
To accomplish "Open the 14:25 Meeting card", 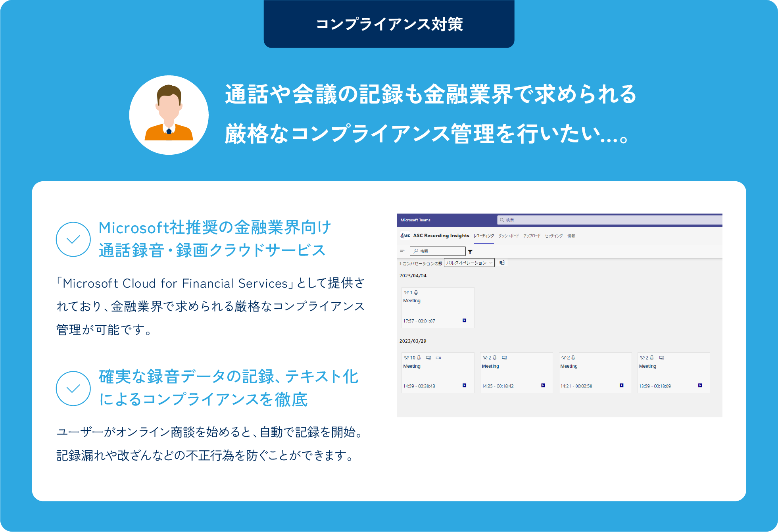I will (517, 373).
